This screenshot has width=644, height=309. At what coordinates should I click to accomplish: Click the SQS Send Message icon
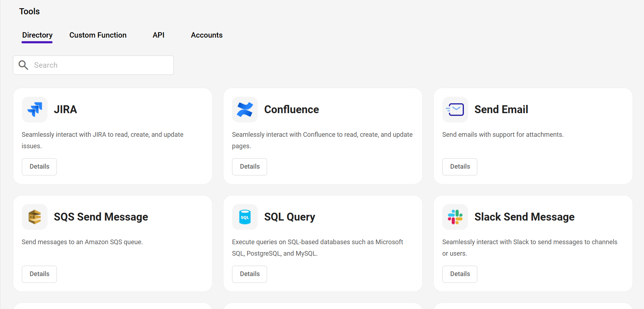coord(35,217)
